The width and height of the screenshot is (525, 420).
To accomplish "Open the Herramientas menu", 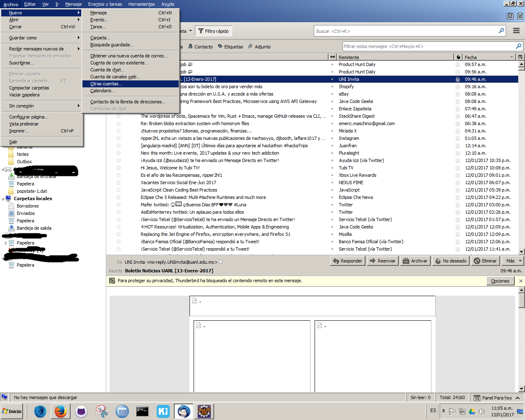I will pos(142,4).
